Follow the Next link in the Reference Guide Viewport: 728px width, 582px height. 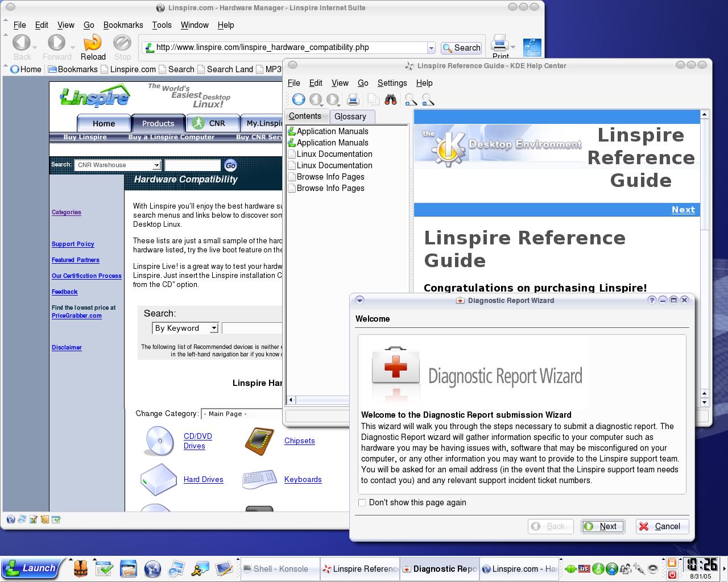tap(683, 210)
